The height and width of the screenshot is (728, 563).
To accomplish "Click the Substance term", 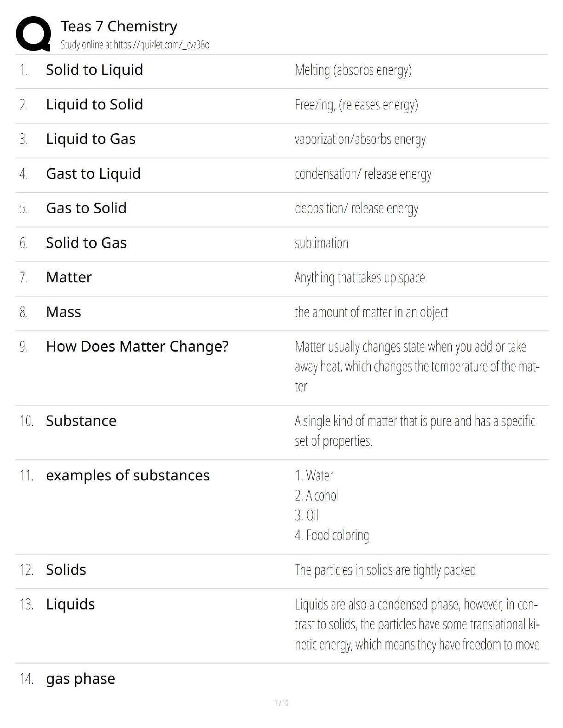I will 81,421.
